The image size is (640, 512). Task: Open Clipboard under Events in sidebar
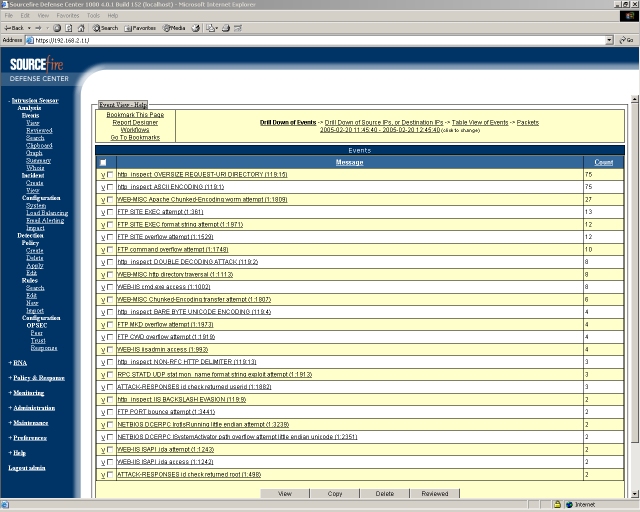39,145
